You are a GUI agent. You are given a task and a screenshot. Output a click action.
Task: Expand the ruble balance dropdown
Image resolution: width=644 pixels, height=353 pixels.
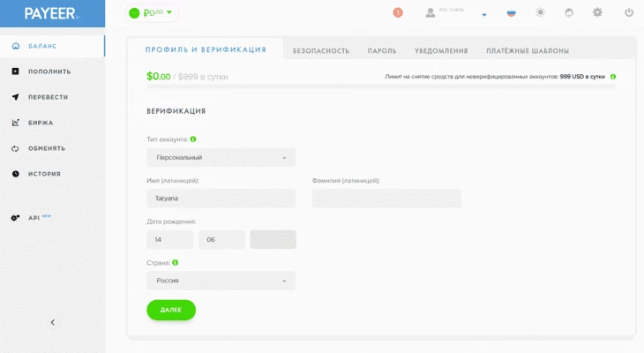pos(169,12)
